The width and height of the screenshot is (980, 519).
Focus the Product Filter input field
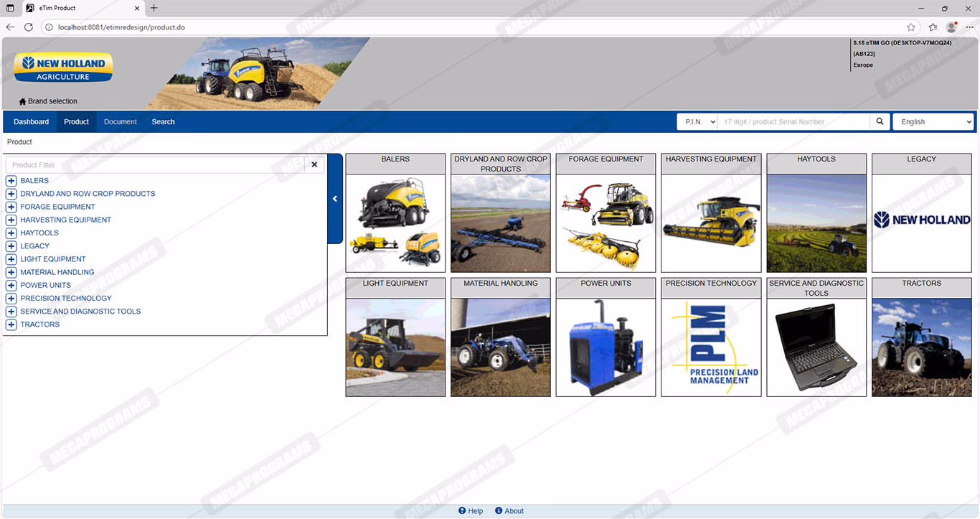(154, 165)
